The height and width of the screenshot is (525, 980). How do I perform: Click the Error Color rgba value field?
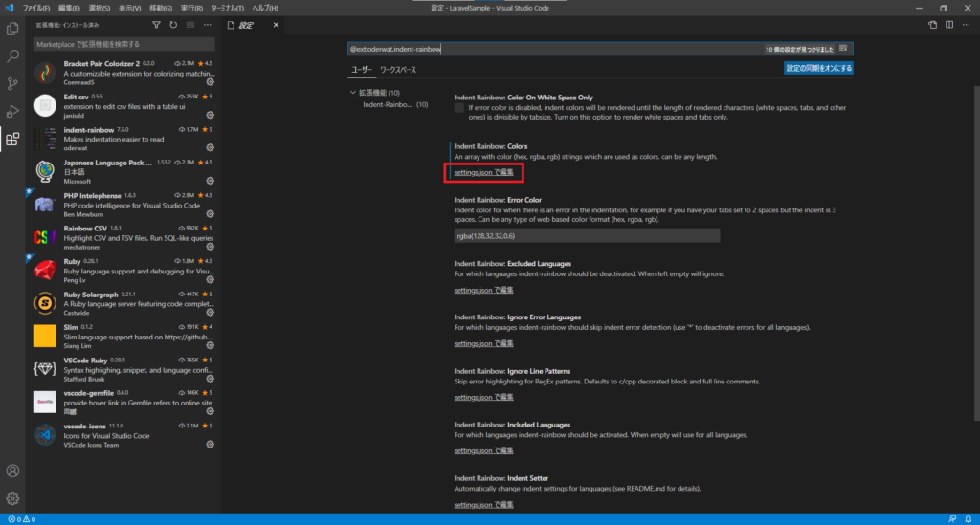[x=586, y=235]
